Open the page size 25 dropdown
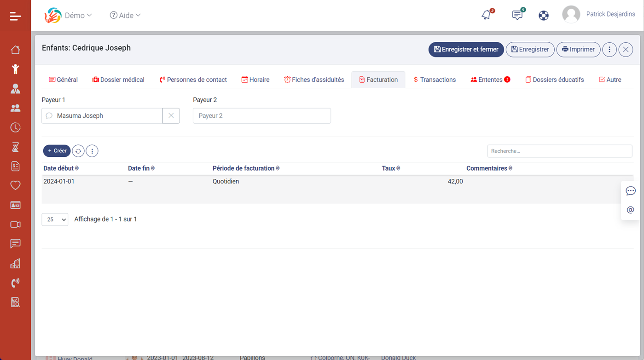This screenshot has height=360, width=644. [55, 220]
